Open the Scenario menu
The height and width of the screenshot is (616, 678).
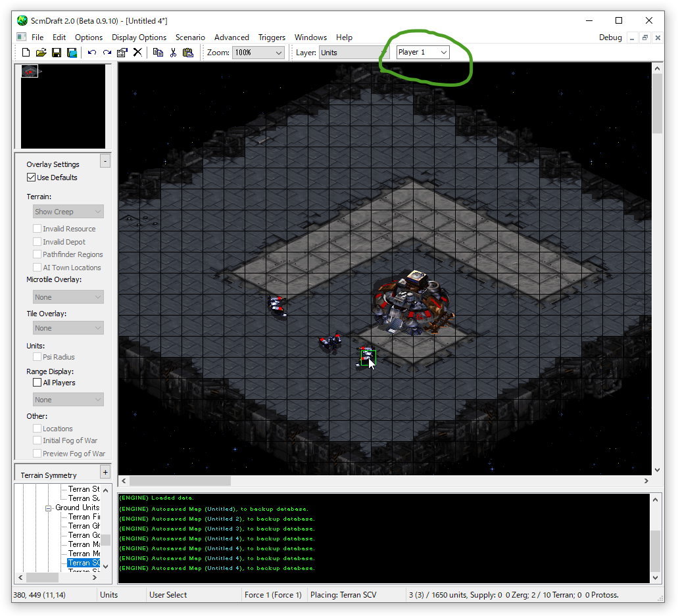pos(190,37)
